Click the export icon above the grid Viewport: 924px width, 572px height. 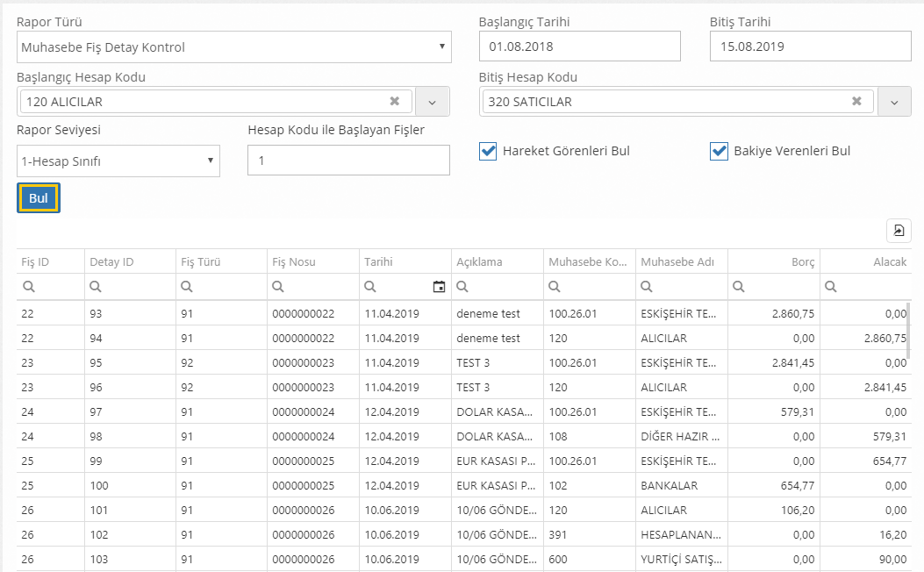tap(899, 230)
